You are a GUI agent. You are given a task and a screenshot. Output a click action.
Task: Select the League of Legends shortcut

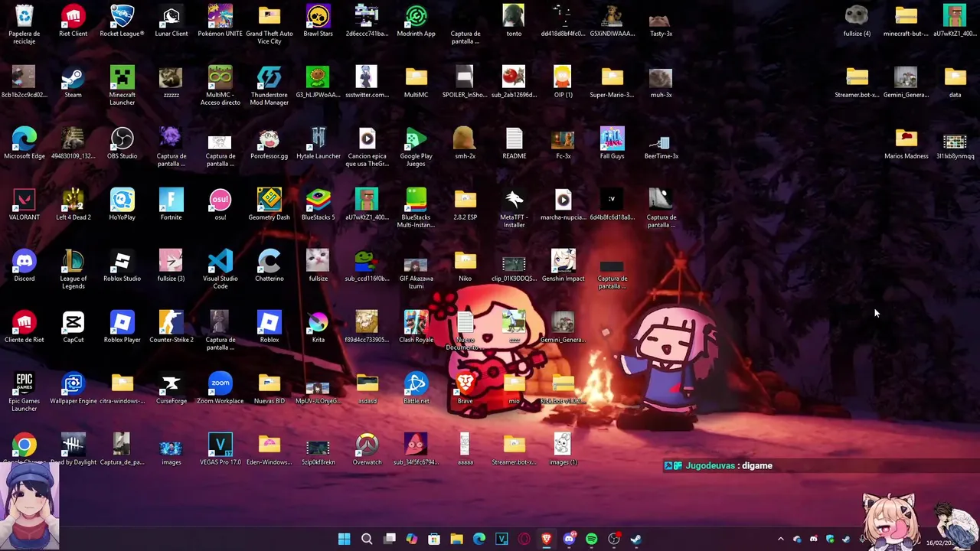(x=73, y=269)
